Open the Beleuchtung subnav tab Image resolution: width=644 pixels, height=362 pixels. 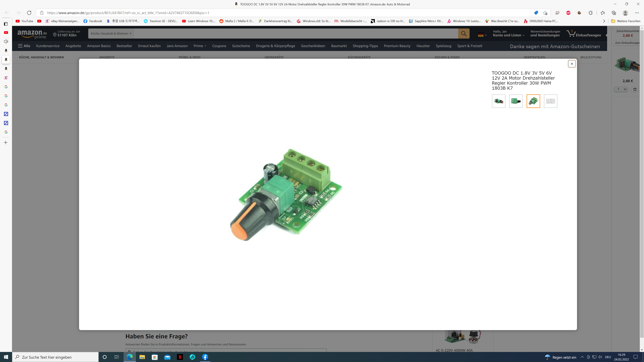pos(591,57)
